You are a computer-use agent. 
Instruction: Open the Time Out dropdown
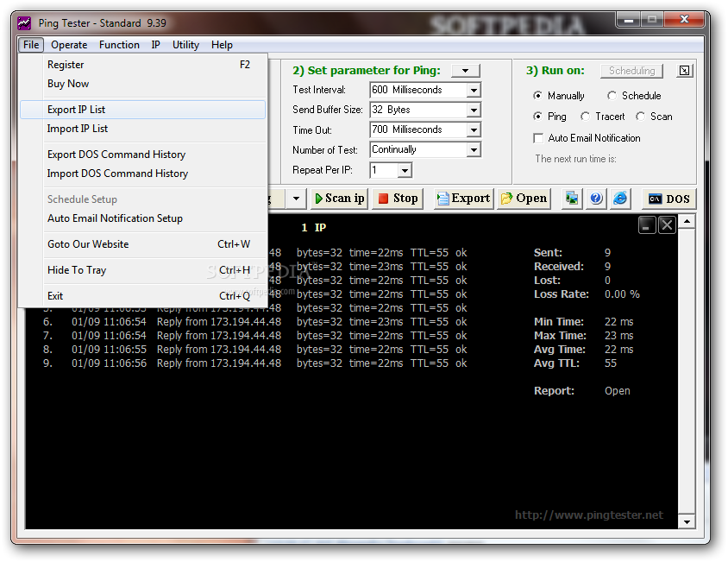(x=474, y=130)
